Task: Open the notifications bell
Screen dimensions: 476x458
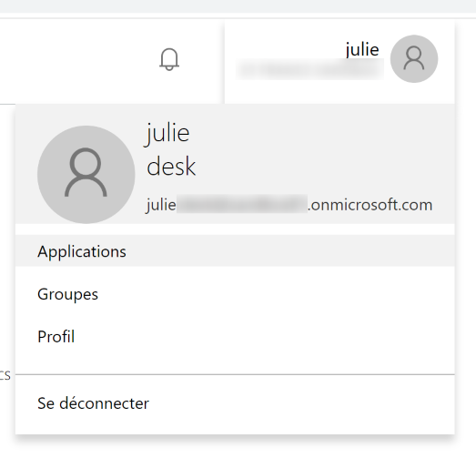Action: (x=169, y=59)
